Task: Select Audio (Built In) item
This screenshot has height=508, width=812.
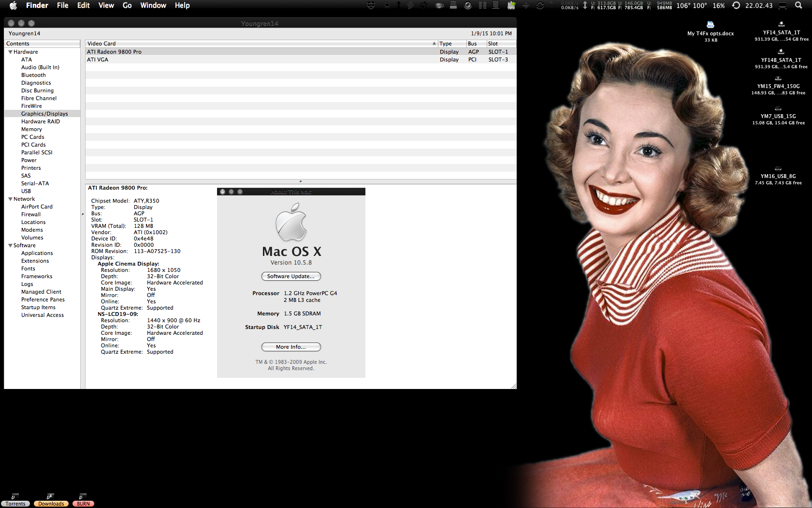Action: [x=40, y=67]
